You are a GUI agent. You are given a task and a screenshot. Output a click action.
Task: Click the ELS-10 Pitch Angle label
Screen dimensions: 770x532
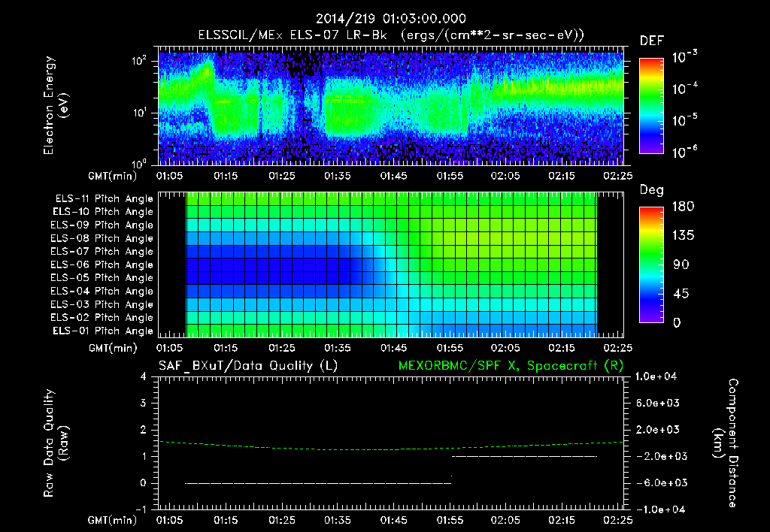(103, 212)
